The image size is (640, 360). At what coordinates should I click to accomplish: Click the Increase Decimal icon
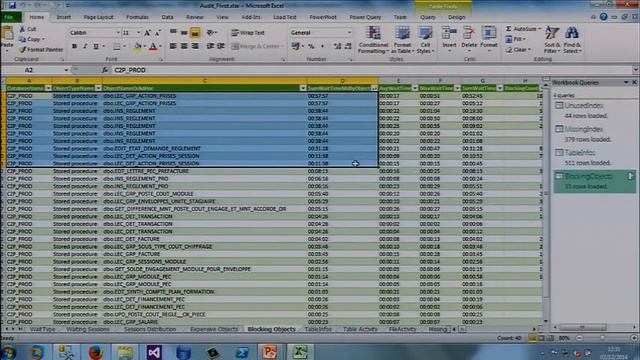point(337,47)
